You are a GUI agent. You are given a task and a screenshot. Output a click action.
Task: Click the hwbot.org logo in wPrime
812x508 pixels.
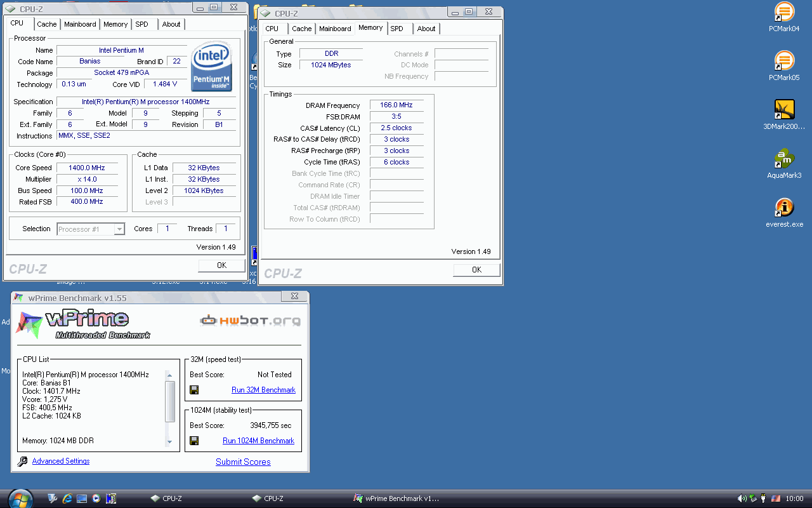pos(250,321)
